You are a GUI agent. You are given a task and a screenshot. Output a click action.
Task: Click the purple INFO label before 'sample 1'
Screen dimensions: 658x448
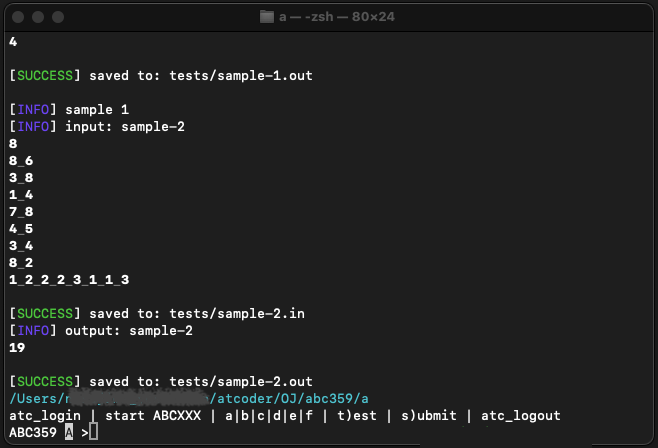33,109
